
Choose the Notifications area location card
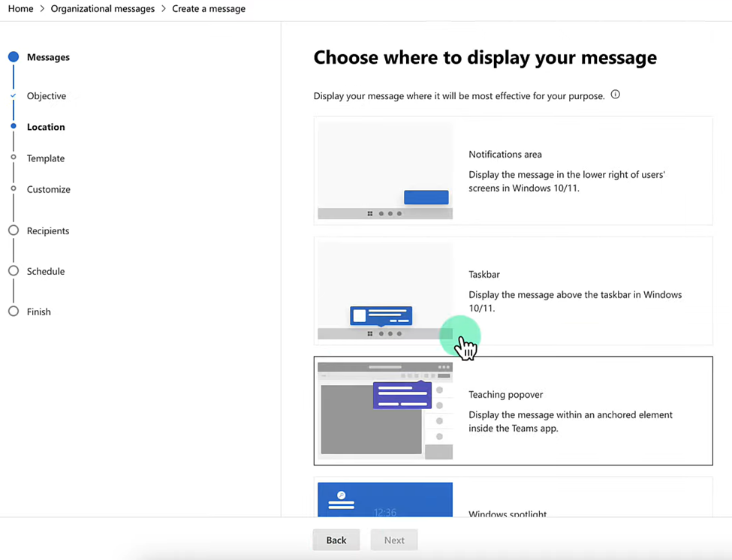pos(513,171)
